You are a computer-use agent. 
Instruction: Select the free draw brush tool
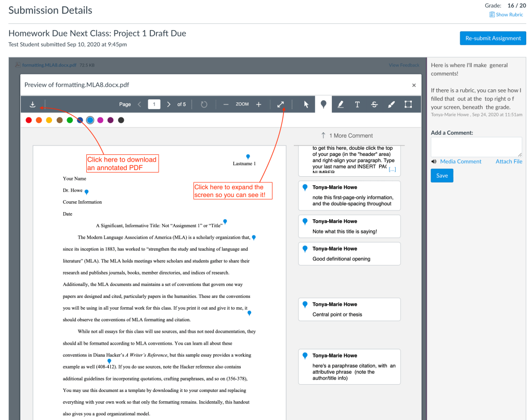coord(392,104)
